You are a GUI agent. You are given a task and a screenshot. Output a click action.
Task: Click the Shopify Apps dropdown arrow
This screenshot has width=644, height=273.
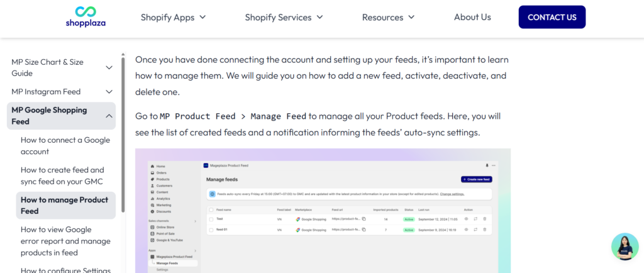coord(202,17)
